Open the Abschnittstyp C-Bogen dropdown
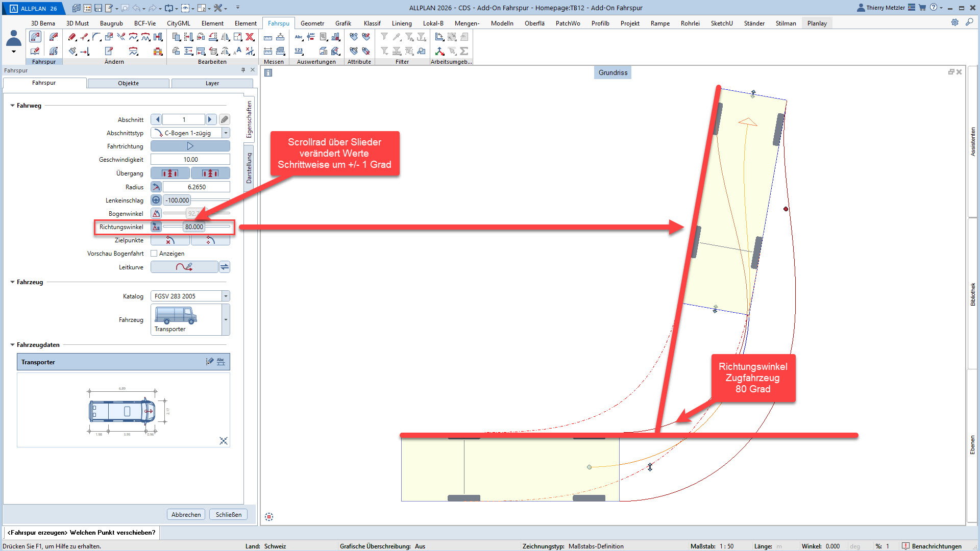 pos(226,133)
